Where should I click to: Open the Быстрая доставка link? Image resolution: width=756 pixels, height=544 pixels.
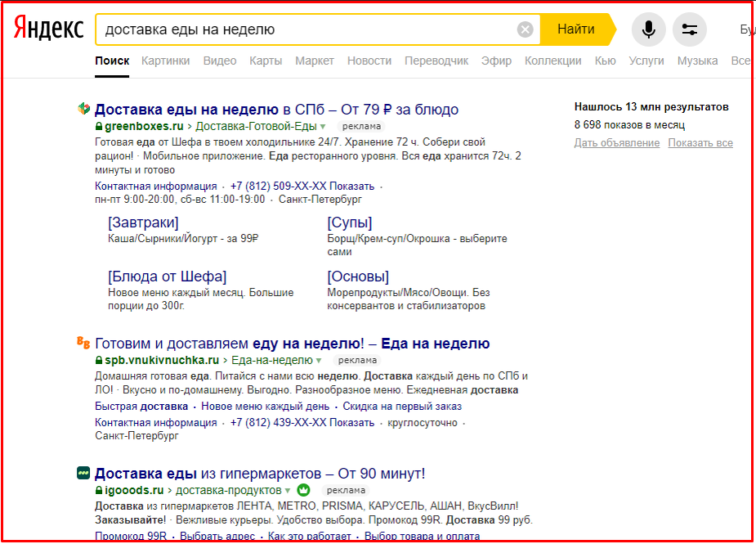141,407
